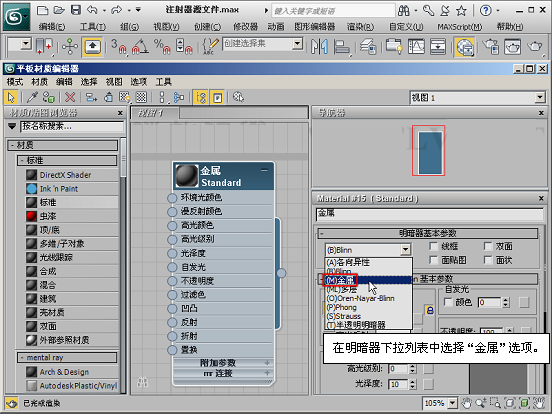Open the 渲染(R) main menu
This screenshot has height=414, width=552.
tap(360, 26)
